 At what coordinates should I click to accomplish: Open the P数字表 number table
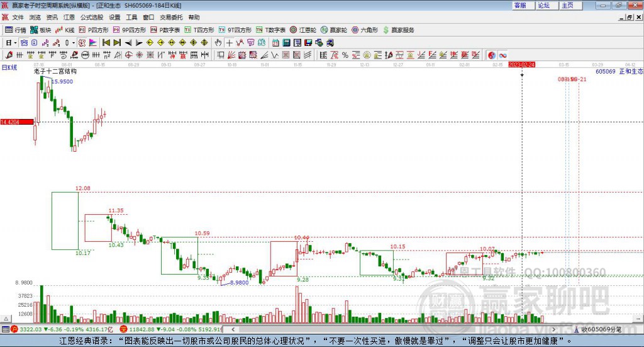click(x=165, y=30)
